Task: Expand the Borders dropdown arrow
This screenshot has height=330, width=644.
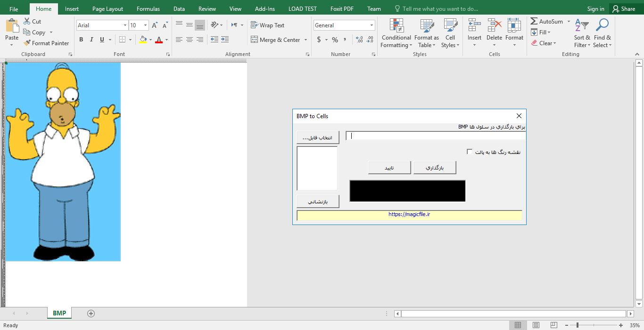Action: click(x=130, y=40)
